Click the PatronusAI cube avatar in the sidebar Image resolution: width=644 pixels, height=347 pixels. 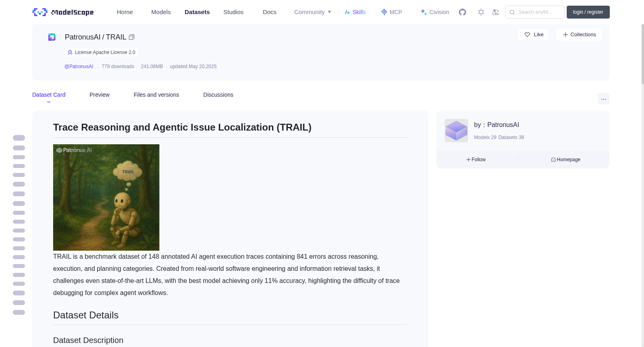456,131
